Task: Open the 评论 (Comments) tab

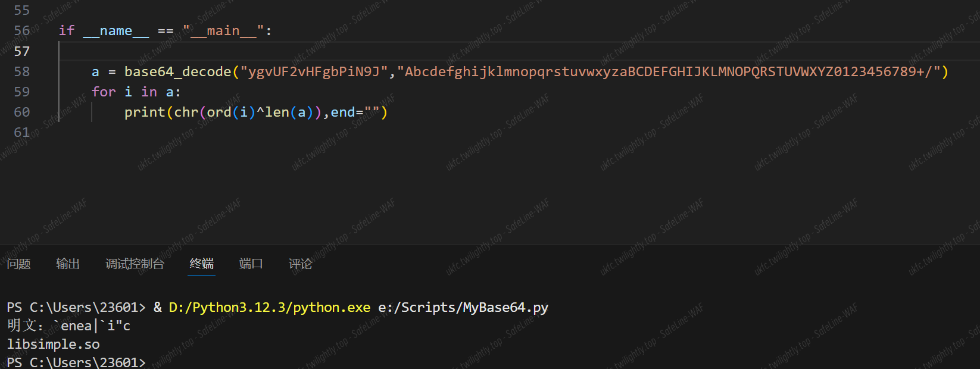Action: (x=300, y=264)
